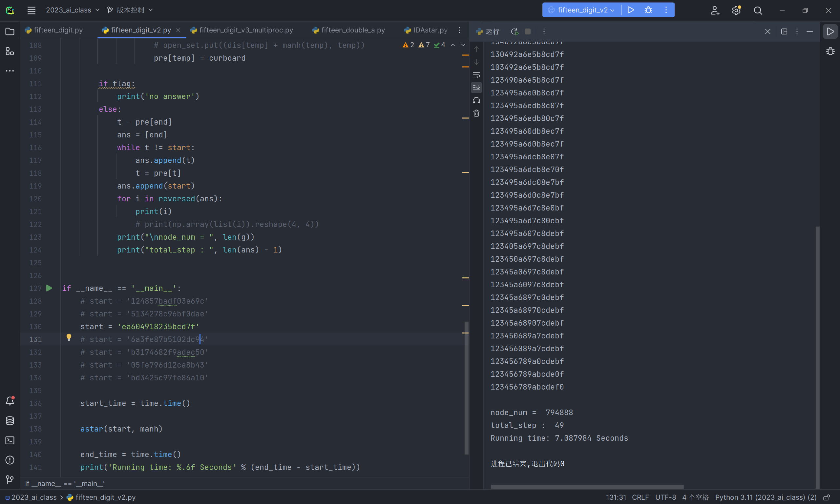Toggle scroll to end of console output
Screen dimensions: 840x504
(x=476, y=88)
